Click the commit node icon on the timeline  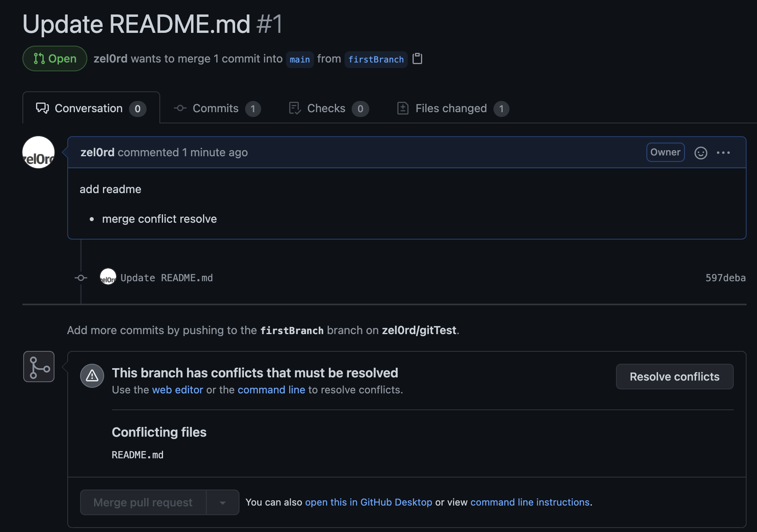click(81, 278)
